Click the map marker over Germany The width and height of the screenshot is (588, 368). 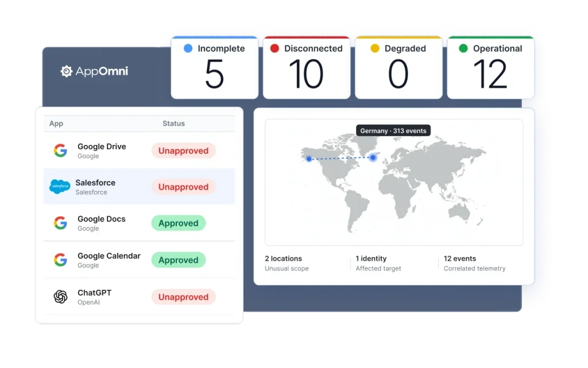coord(373,158)
